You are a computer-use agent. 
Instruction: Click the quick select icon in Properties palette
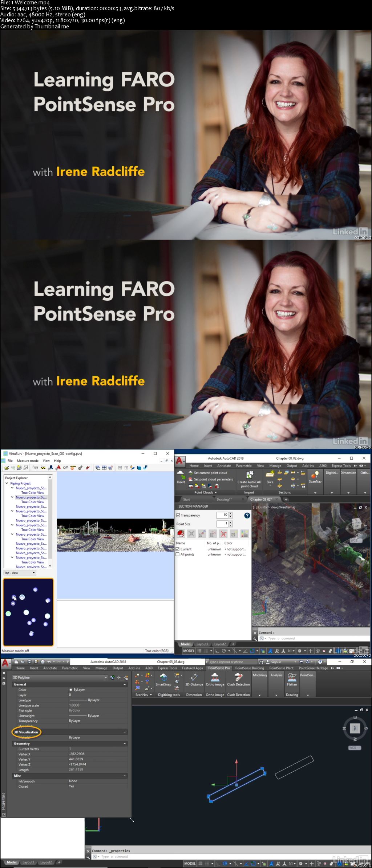126,677
